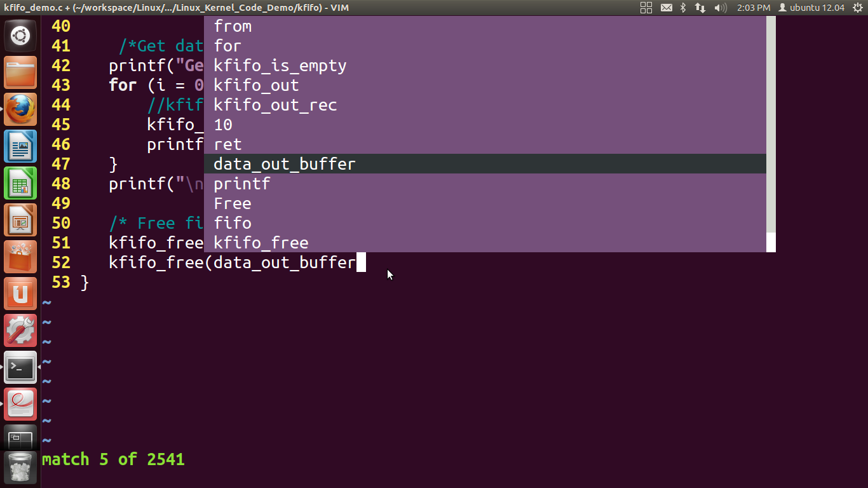Viewport: 868px width, 488px height.
Task: Open the Trash from the launcher
Action: [20, 467]
